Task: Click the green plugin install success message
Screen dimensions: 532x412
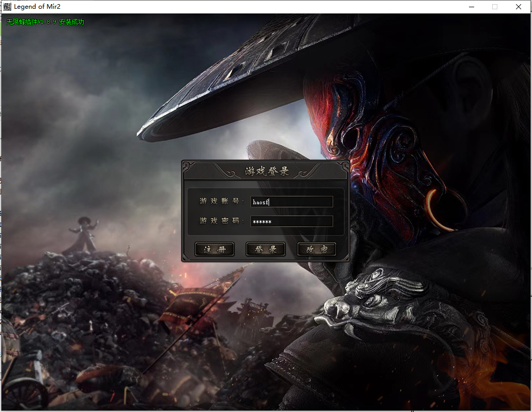Action: coord(45,22)
